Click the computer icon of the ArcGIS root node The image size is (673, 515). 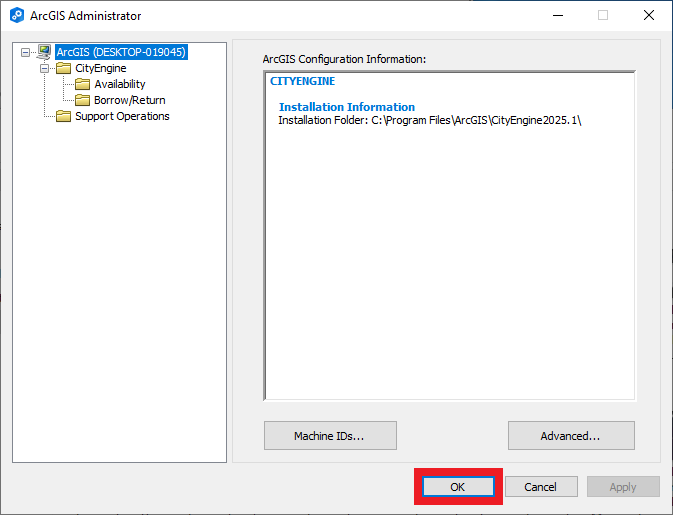click(44, 52)
